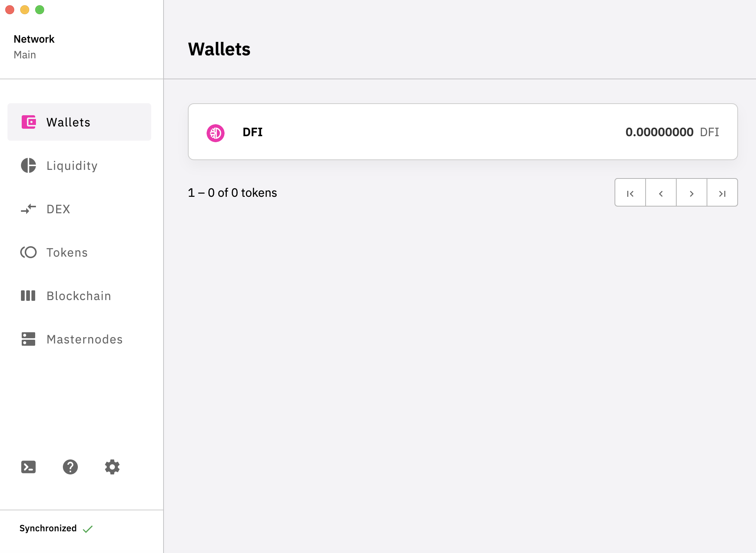Open the Liquidity menu item
756x553 pixels.
tap(72, 165)
